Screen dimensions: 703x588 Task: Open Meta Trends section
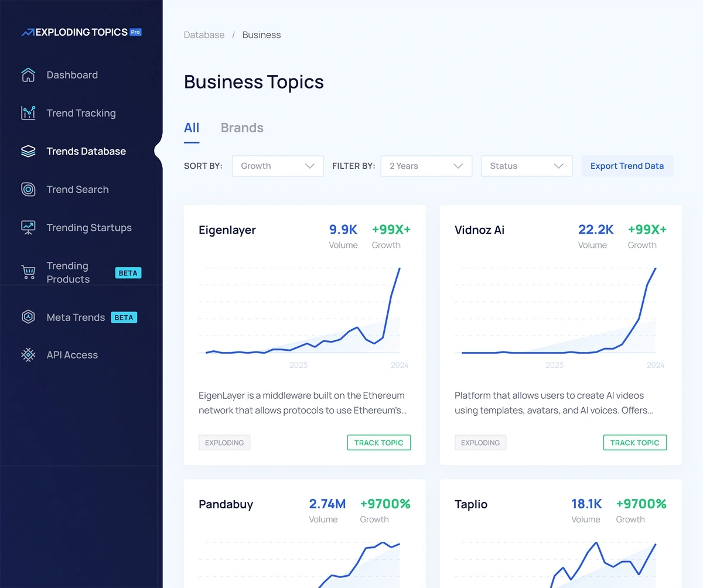pos(76,317)
